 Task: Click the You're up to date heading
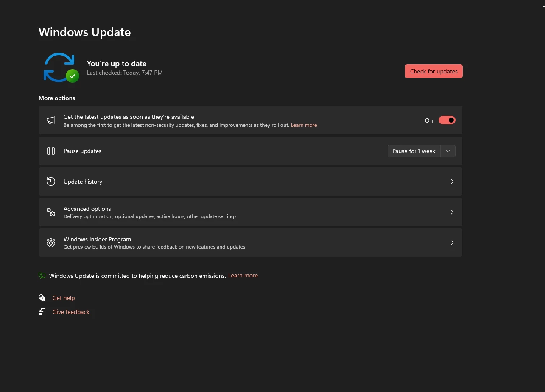pyautogui.click(x=117, y=64)
